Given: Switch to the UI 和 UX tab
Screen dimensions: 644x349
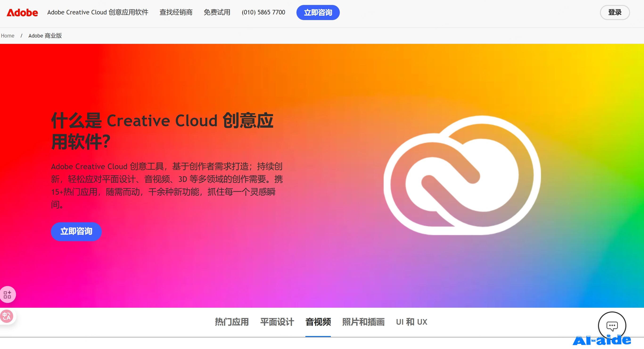Looking at the screenshot, I should (x=411, y=322).
